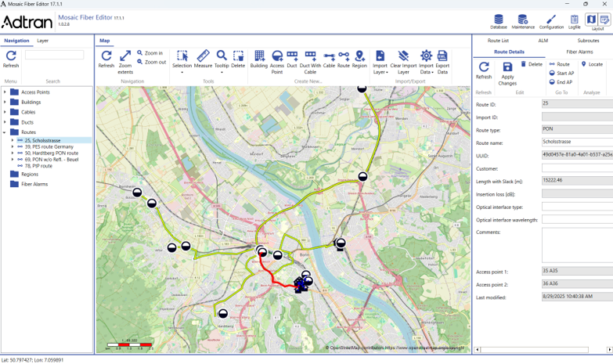The image size is (613, 364).
Task: Select the Duct With Cable tool
Action: pos(310,62)
